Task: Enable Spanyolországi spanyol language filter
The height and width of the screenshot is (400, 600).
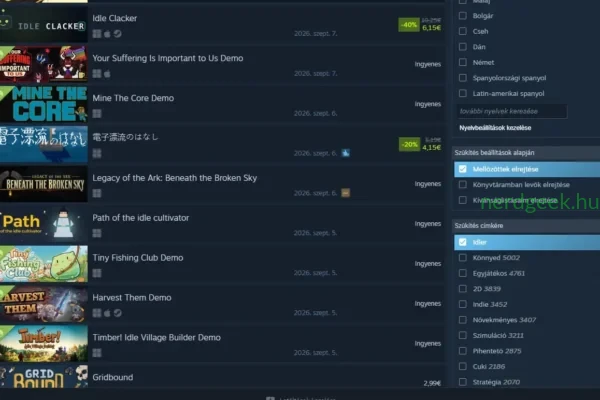Action: pos(463,78)
